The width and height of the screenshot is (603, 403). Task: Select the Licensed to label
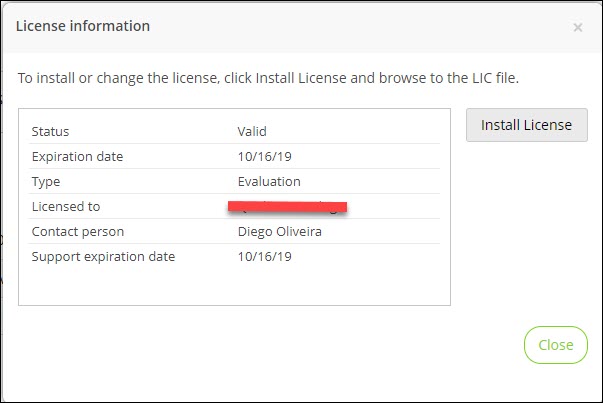(x=66, y=206)
